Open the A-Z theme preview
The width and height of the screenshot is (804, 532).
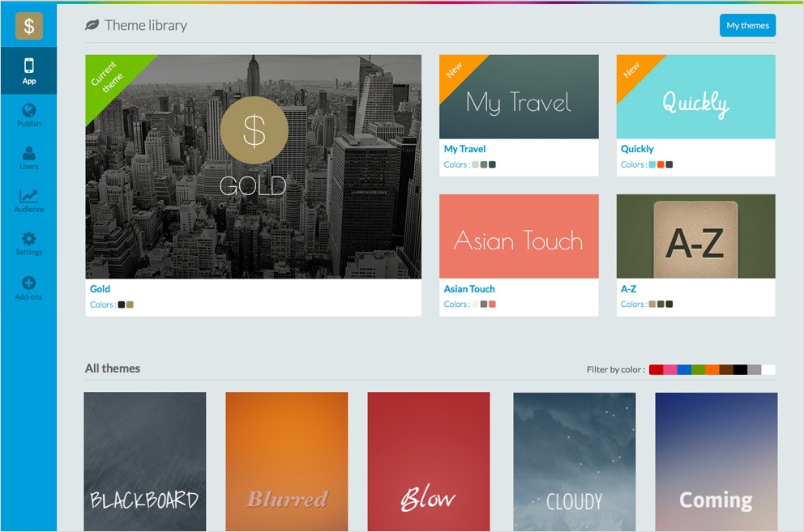pyautogui.click(x=696, y=236)
